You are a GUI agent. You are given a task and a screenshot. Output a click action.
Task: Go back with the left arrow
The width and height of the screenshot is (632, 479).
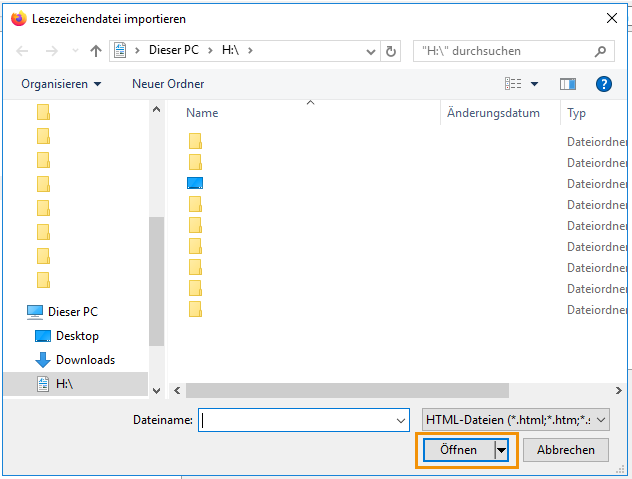(x=22, y=51)
